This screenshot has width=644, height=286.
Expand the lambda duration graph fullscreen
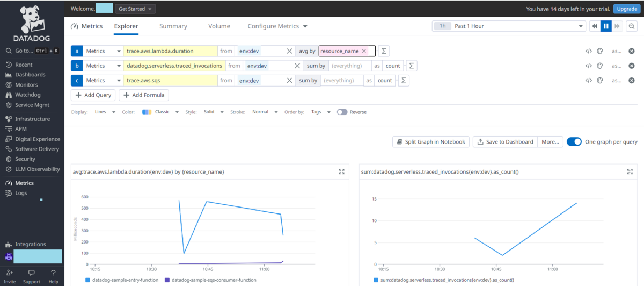(x=342, y=171)
